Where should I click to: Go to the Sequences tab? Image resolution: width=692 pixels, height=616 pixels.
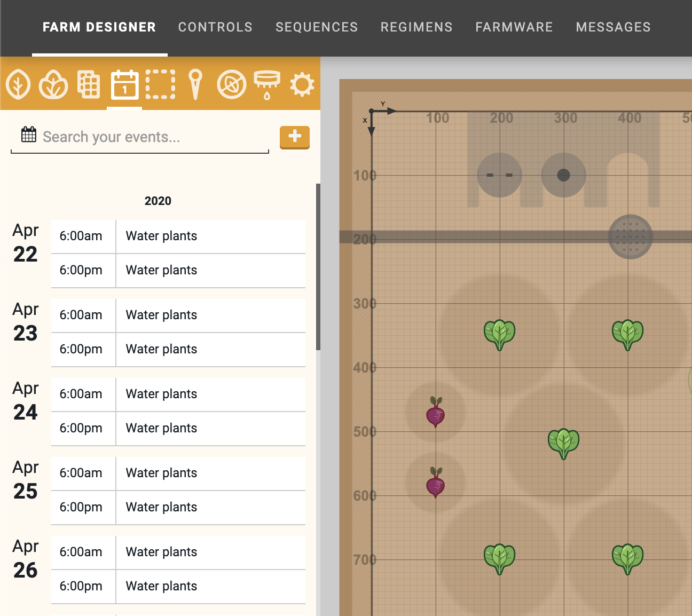[x=317, y=27]
